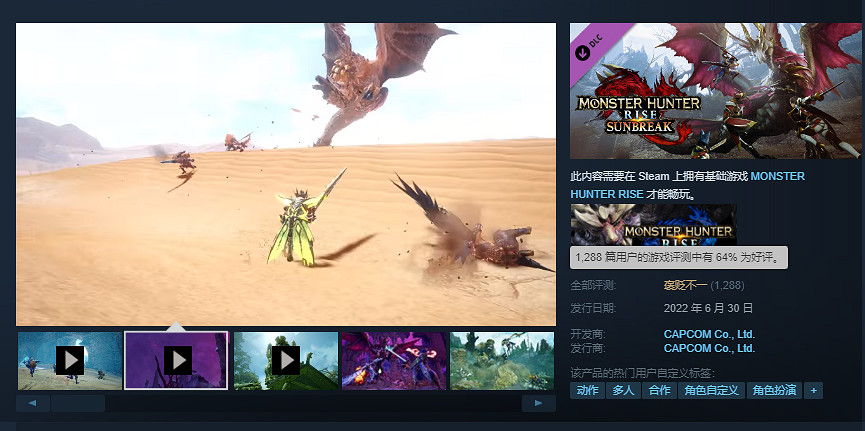
Task: Click the 褒贬不一 review summary
Action: point(685,285)
